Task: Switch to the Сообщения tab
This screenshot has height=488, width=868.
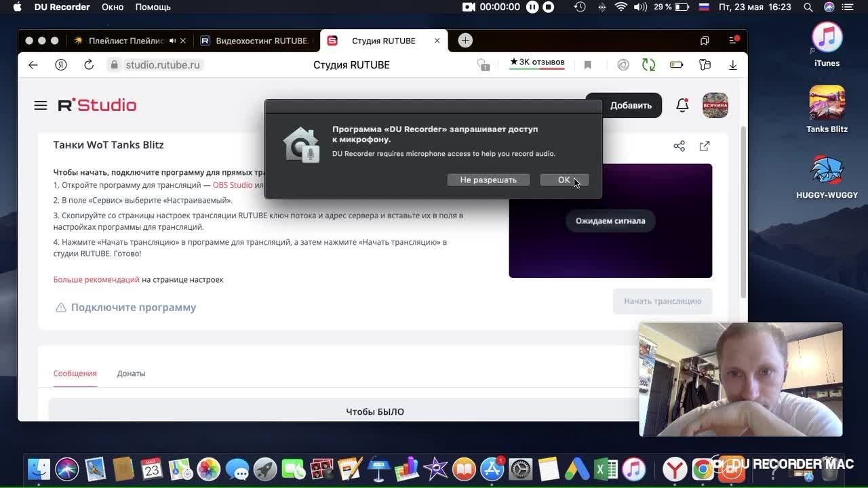Action: 75,373
